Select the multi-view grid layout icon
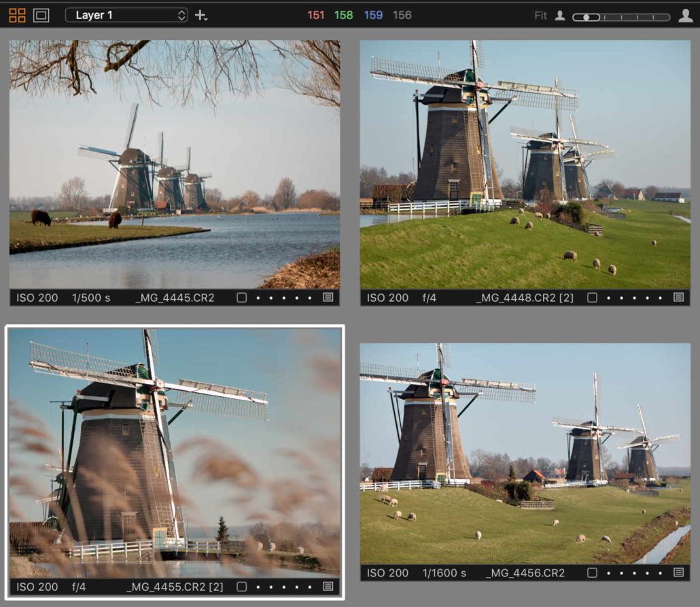 click(x=18, y=14)
